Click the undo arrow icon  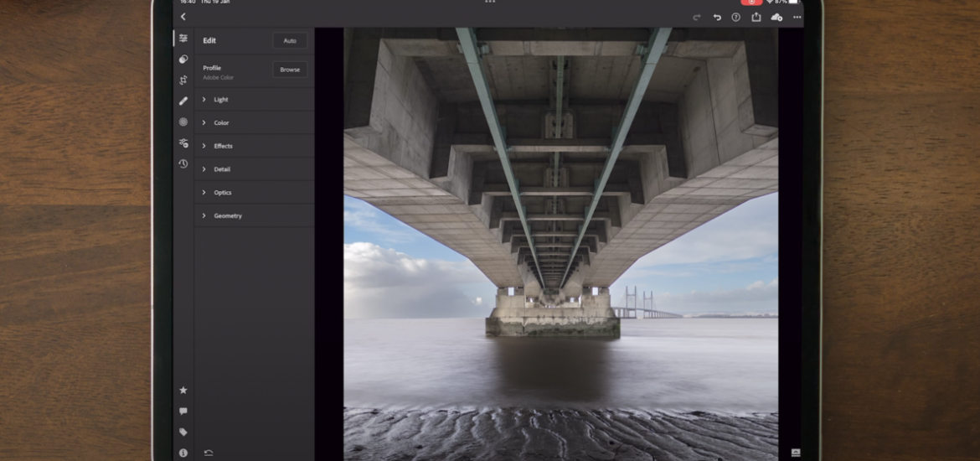coord(717,18)
